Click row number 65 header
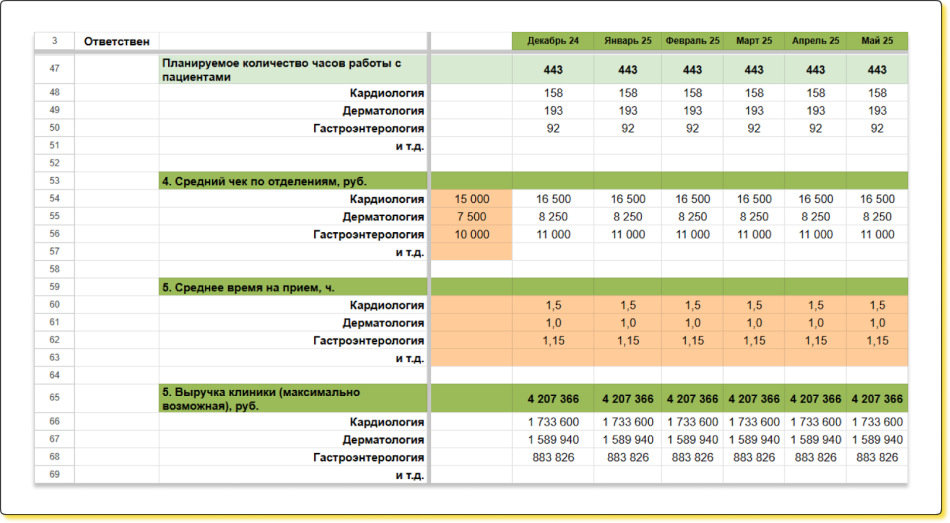Screen dimensions: 950x523 coord(54,398)
